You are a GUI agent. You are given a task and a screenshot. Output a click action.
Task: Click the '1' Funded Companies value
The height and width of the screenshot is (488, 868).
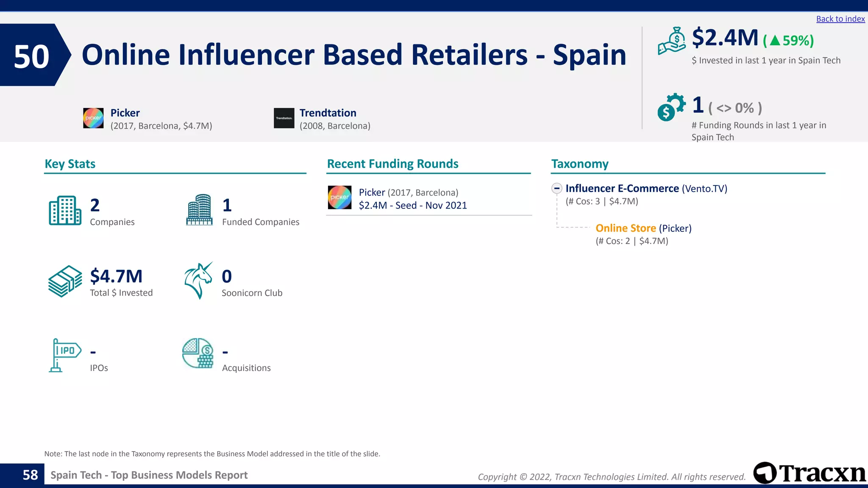tap(227, 205)
